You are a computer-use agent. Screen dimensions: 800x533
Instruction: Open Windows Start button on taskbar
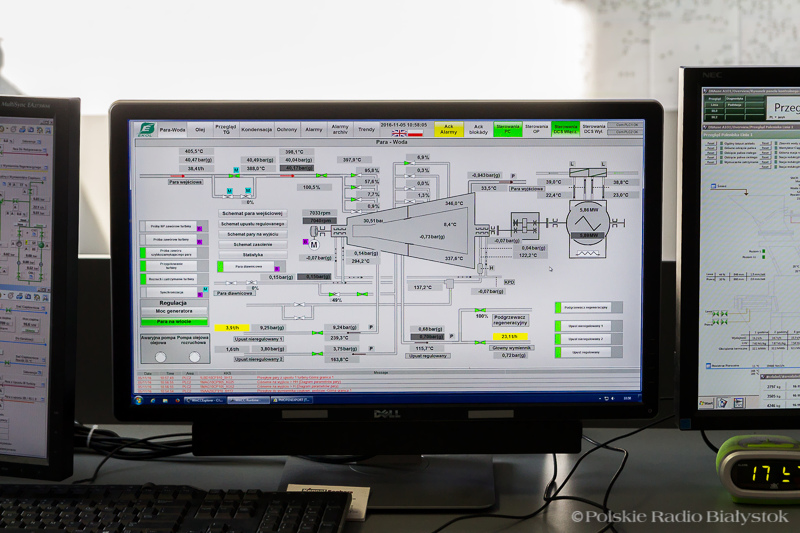tap(140, 399)
